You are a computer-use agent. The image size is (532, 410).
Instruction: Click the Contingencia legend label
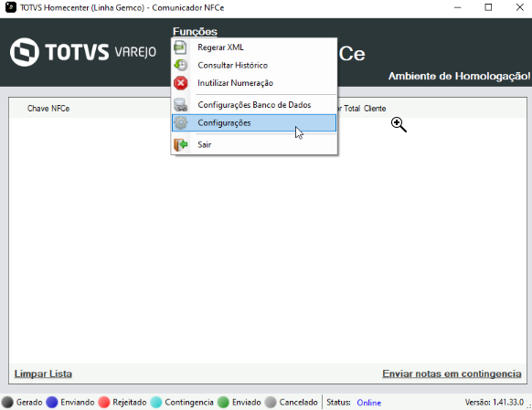(x=189, y=403)
